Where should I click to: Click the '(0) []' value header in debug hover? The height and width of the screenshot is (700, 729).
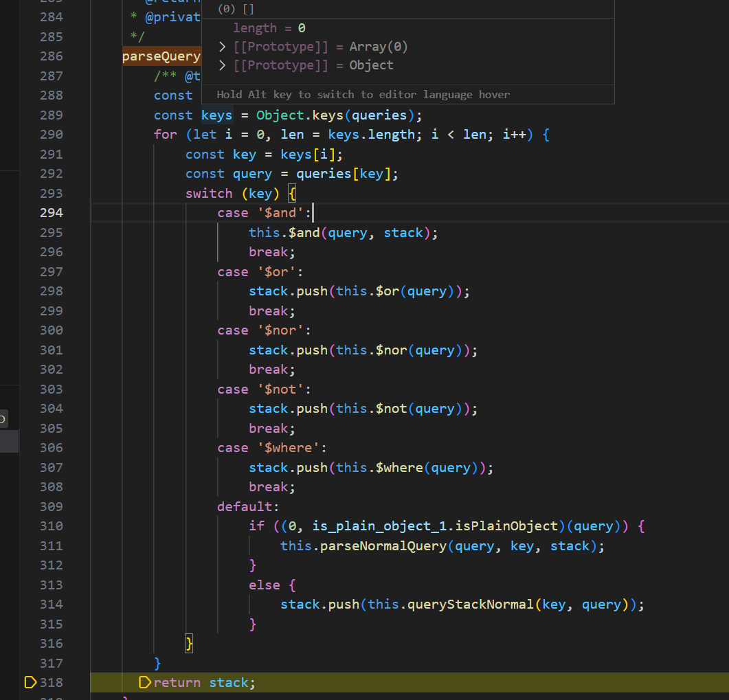coord(236,9)
